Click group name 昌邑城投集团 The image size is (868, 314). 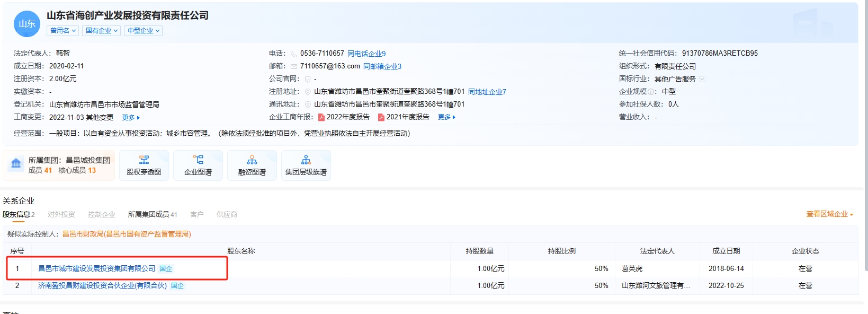(88, 160)
